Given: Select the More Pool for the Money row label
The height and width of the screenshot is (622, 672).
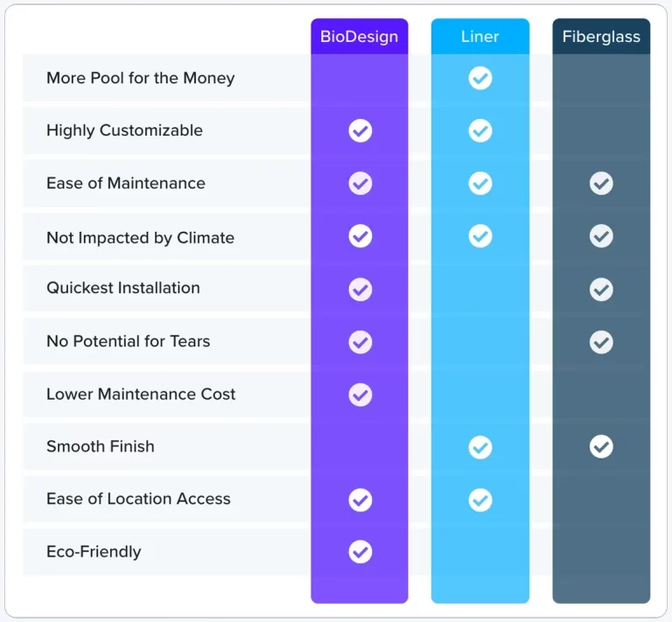Looking at the screenshot, I should (x=141, y=78).
